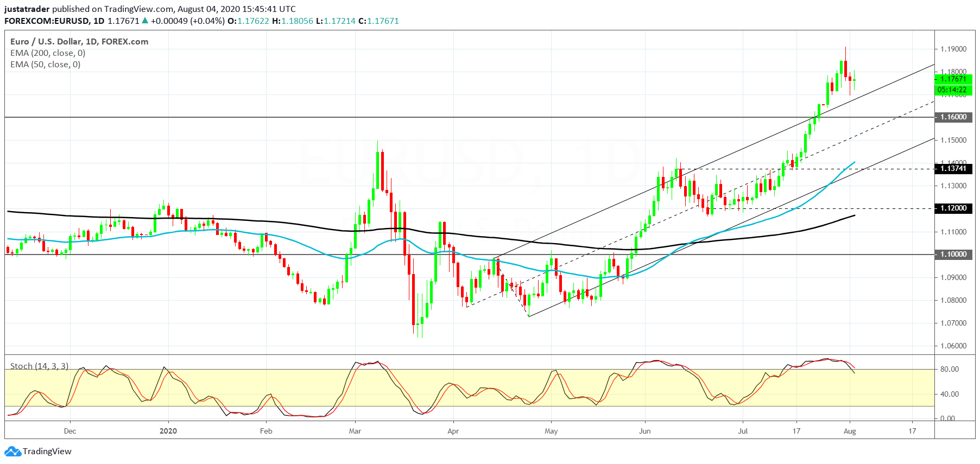Click the 1.10000 horizontal line price label
The height and width of the screenshot is (464, 980).
pyautogui.click(x=953, y=255)
